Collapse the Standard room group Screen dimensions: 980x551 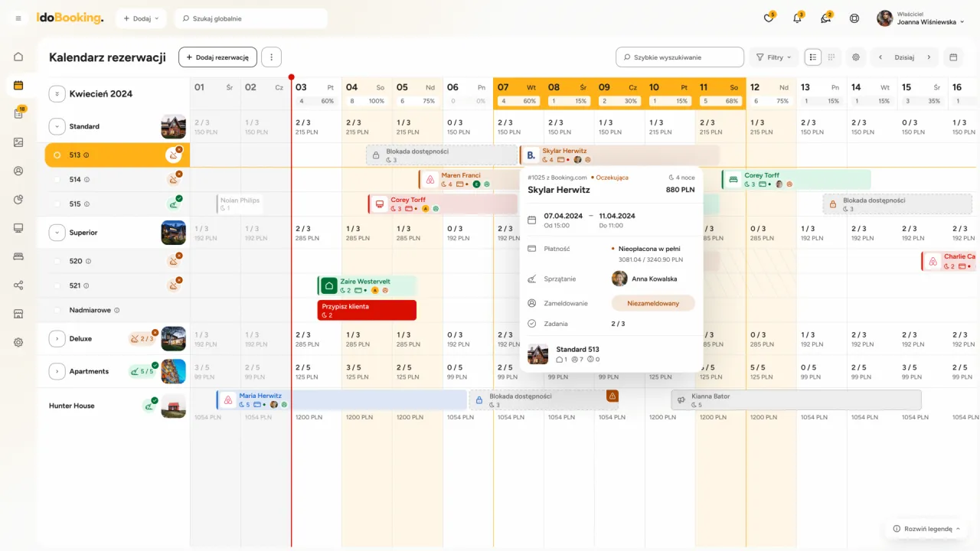coord(57,126)
